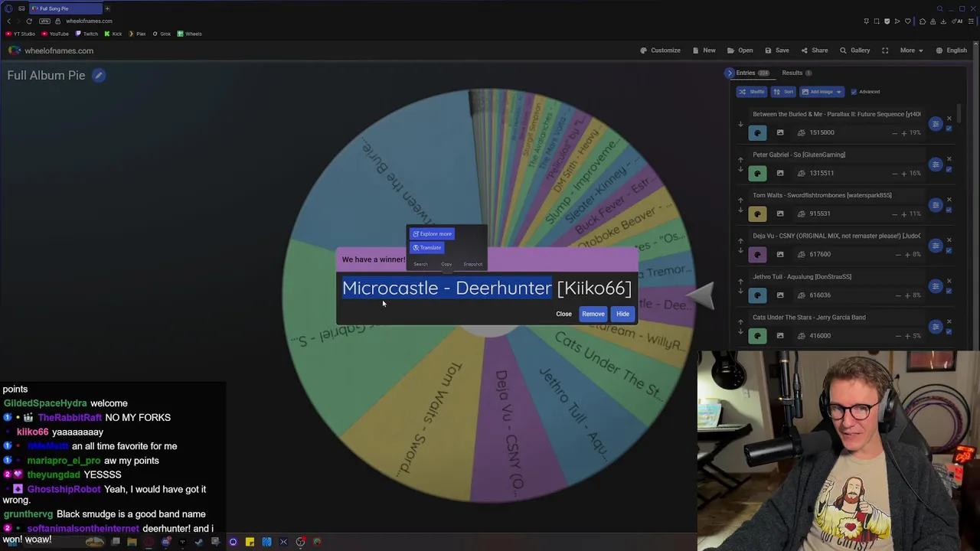Shuffle the entries list
The width and height of the screenshot is (980, 551).
[x=751, y=92]
